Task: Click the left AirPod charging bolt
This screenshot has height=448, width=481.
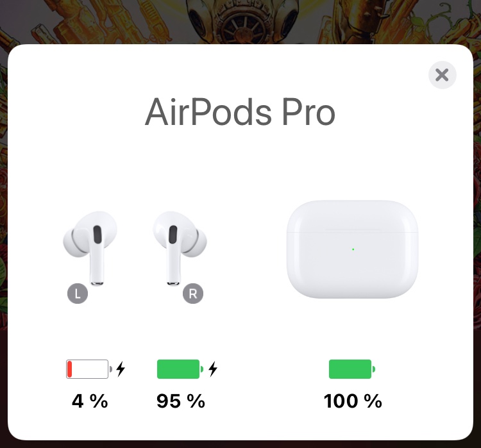Action: 121,369
